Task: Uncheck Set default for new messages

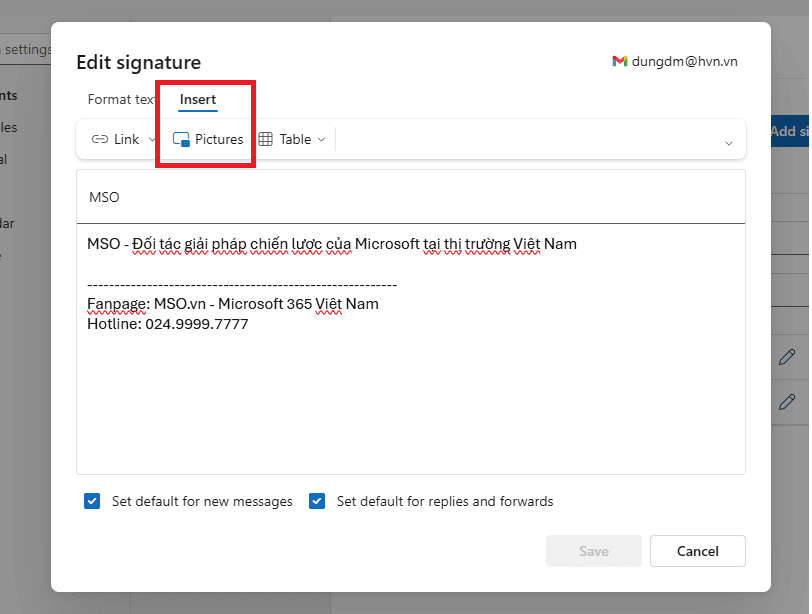Action: coord(92,501)
